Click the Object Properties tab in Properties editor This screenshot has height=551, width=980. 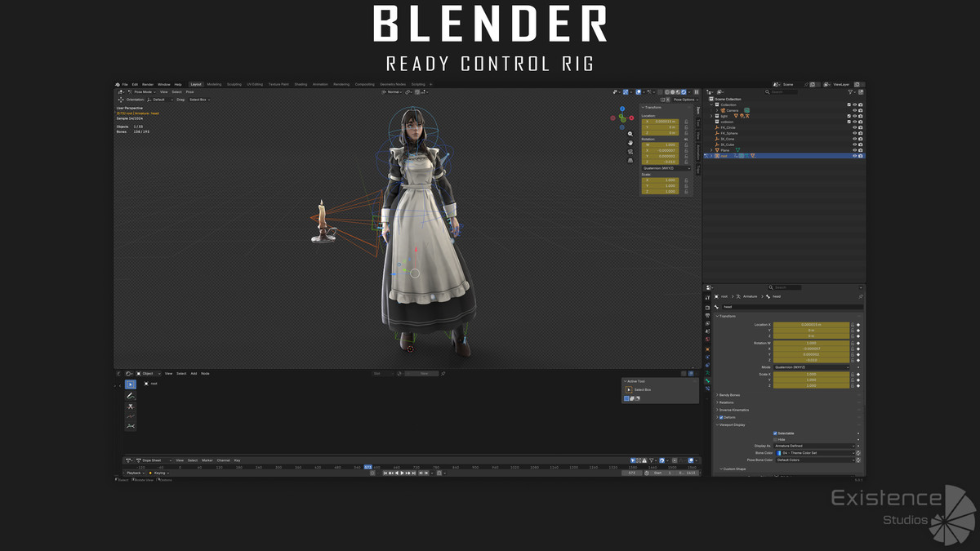[x=707, y=349]
